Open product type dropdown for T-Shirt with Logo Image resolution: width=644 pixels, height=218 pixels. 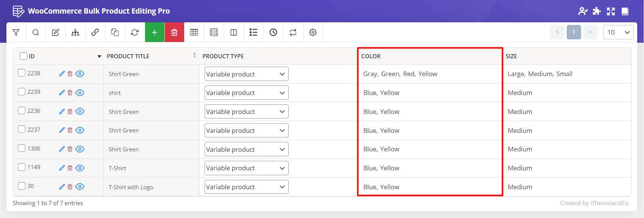246,187
